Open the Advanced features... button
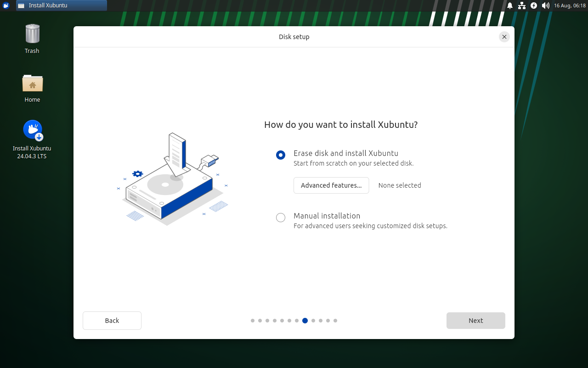The height and width of the screenshot is (368, 588). [x=331, y=185]
